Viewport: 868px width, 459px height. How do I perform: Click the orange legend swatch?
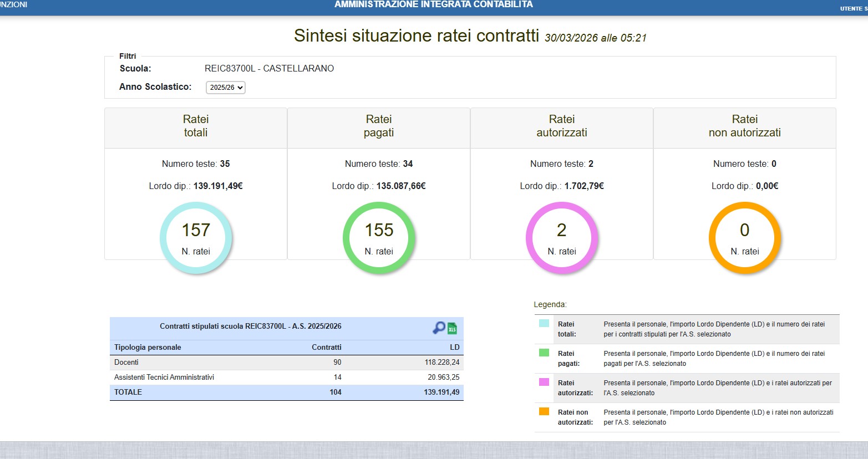(x=544, y=411)
